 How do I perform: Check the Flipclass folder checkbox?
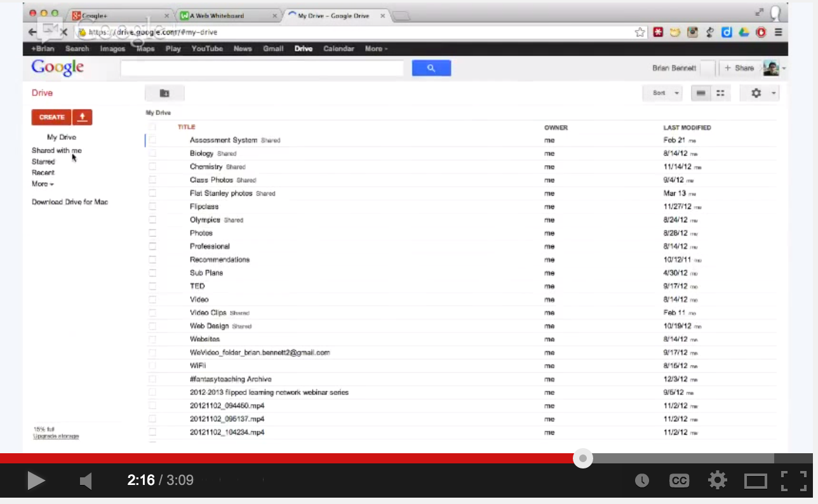point(152,207)
